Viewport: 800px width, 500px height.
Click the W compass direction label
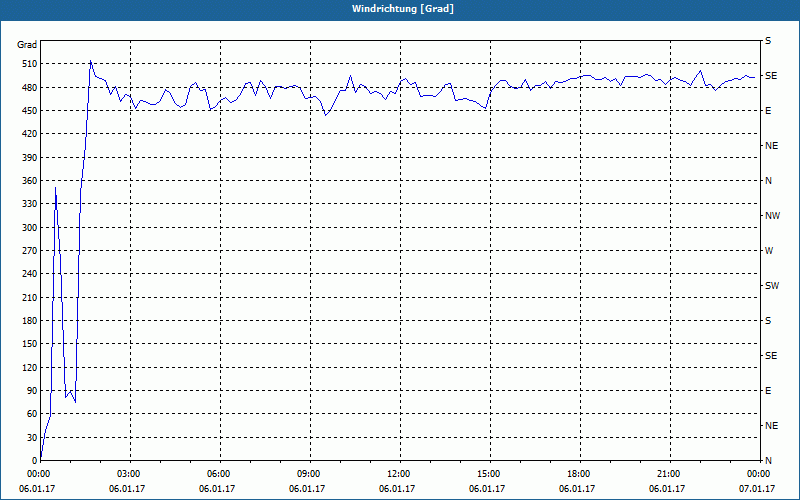tap(769, 251)
